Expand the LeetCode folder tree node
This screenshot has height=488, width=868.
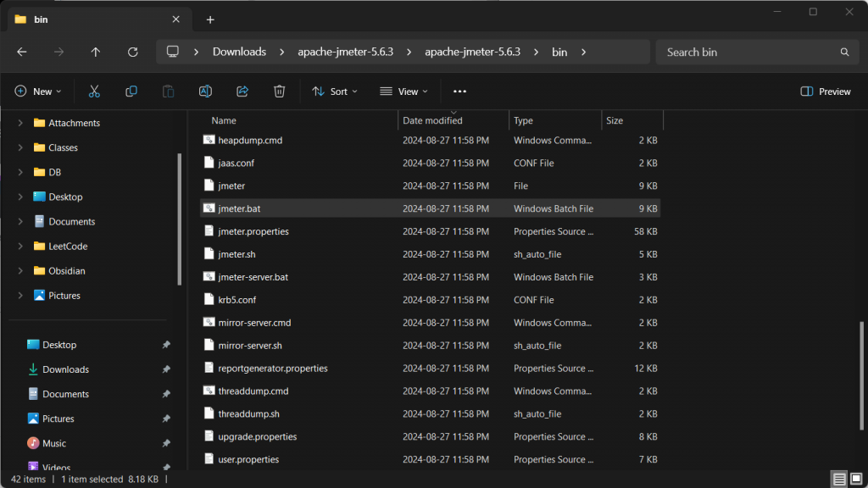pyautogui.click(x=20, y=247)
